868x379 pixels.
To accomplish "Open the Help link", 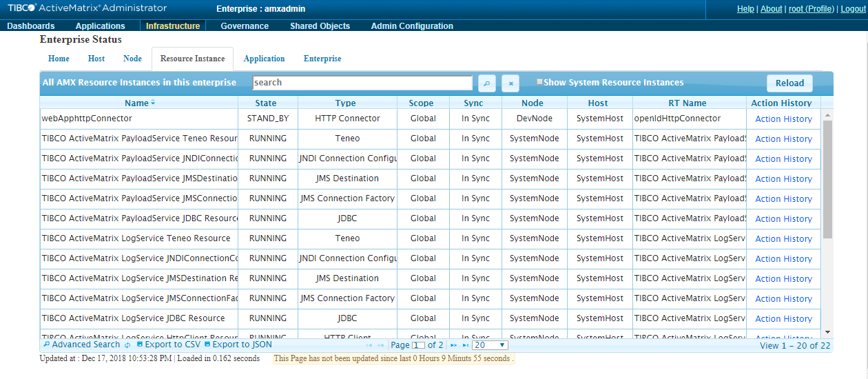I will pyautogui.click(x=745, y=9).
